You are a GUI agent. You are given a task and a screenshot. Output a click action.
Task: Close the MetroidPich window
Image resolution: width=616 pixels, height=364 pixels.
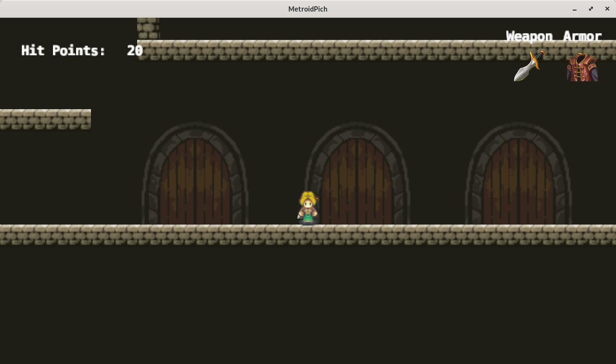607,9
